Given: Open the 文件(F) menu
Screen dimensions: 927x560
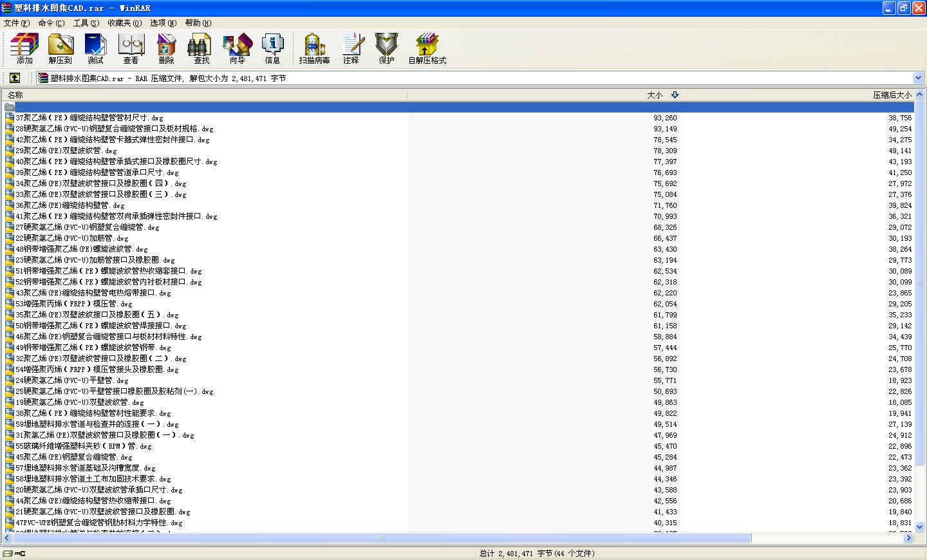Looking at the screenshot, I should point(17,23).
